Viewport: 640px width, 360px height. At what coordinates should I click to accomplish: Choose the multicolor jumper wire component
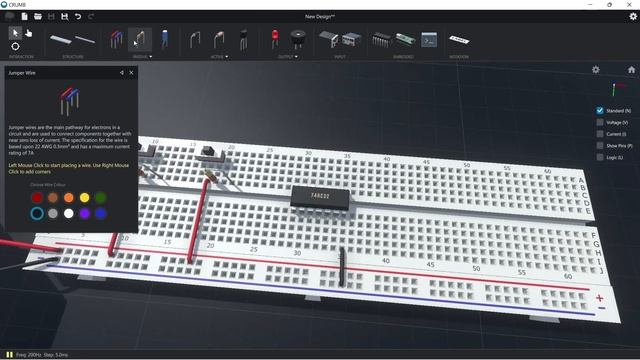click(116, 39)
